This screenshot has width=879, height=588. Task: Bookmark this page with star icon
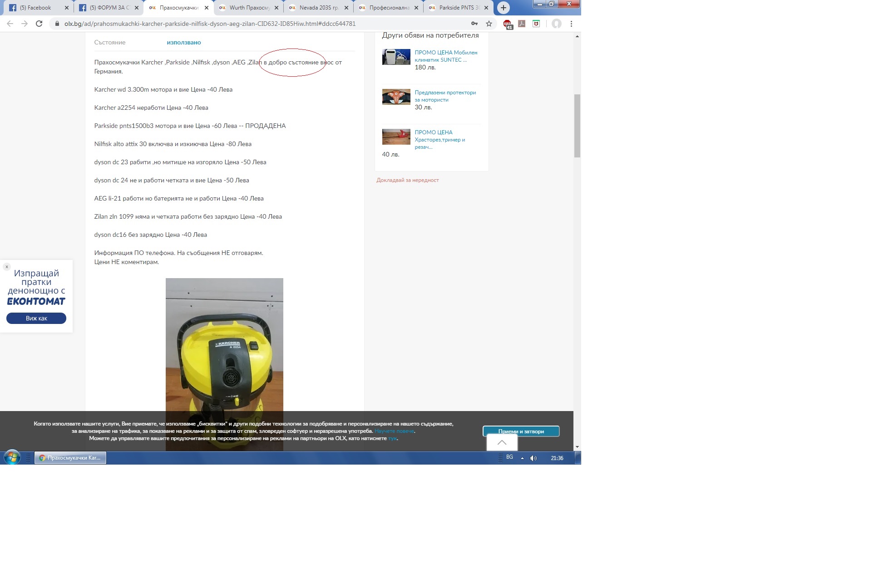click(x=489, y=24)
